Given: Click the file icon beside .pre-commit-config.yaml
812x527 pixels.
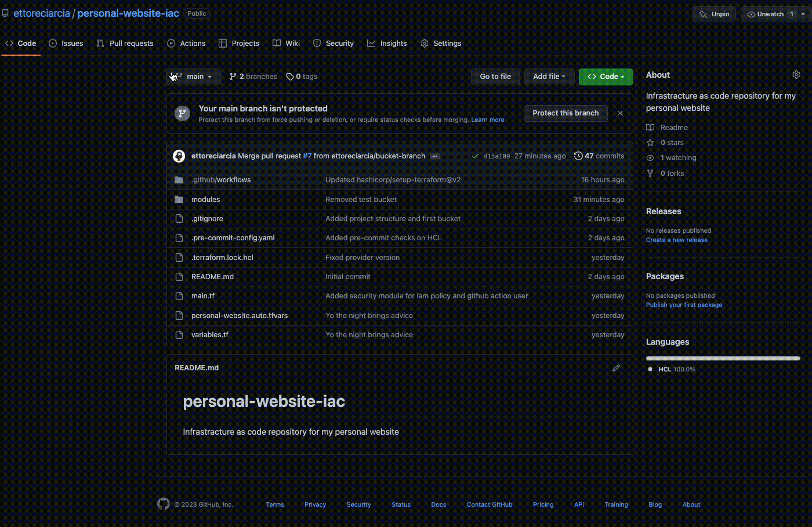Looking at the screenshot, I should [179, 238].
